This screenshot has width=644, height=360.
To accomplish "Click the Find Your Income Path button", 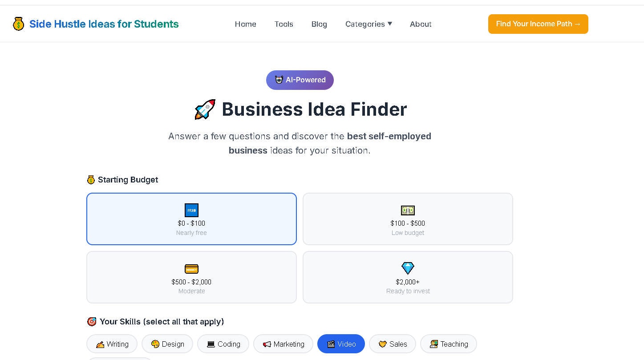I will coord(538,24).
